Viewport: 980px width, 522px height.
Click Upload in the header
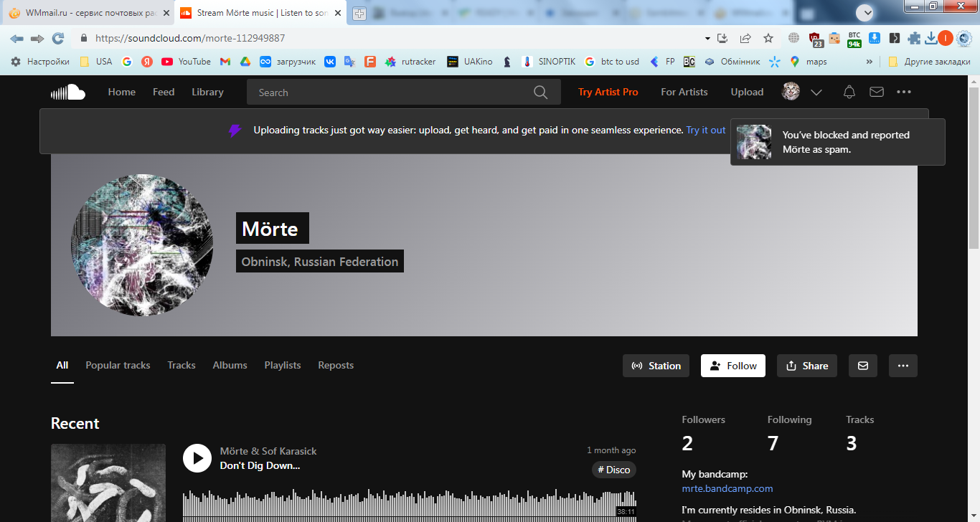pyautogui.click(x=747, y=92)
